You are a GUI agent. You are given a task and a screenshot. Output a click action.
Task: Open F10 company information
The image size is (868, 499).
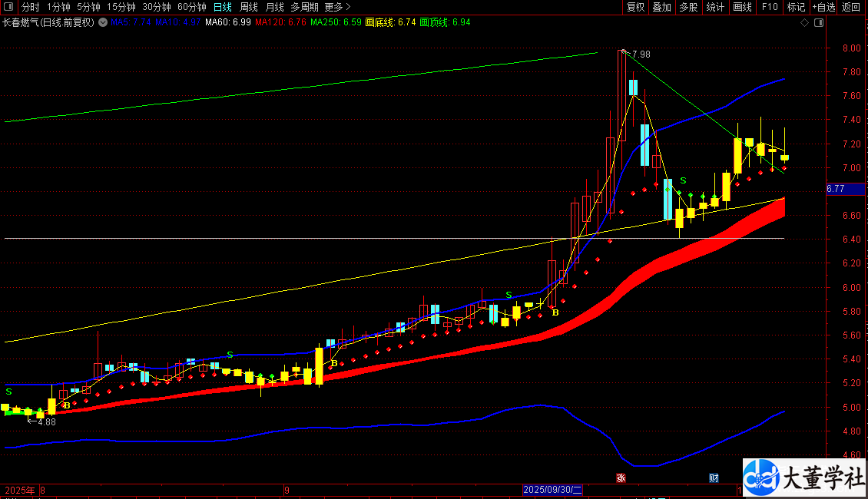click(x=770, y=7)
